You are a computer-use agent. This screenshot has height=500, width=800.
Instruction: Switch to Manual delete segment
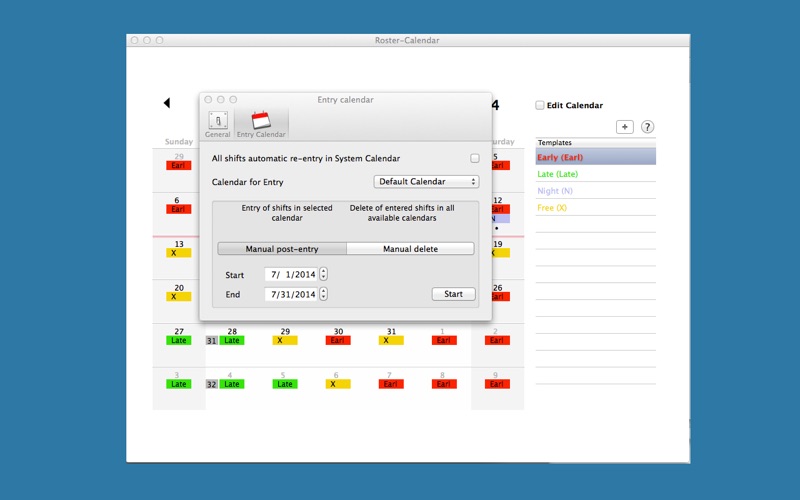coord(410,248)
